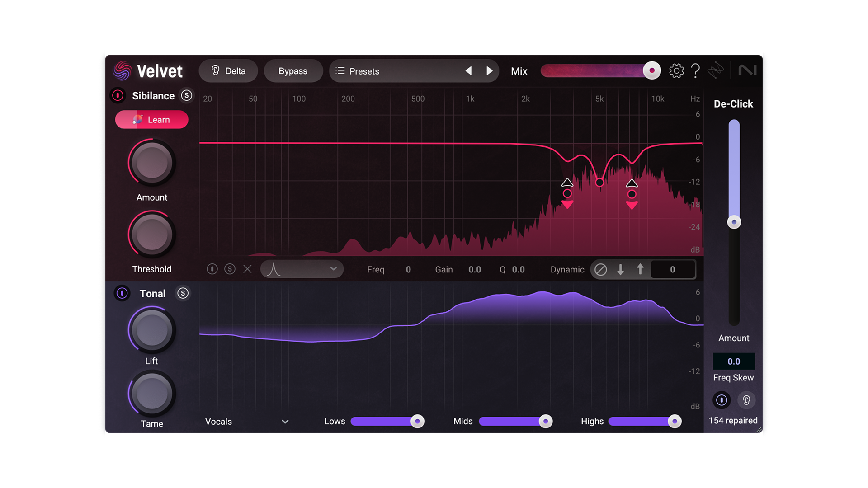Click the De-Click listen ear icon
The image size is (868, 488).
point(746,400)
